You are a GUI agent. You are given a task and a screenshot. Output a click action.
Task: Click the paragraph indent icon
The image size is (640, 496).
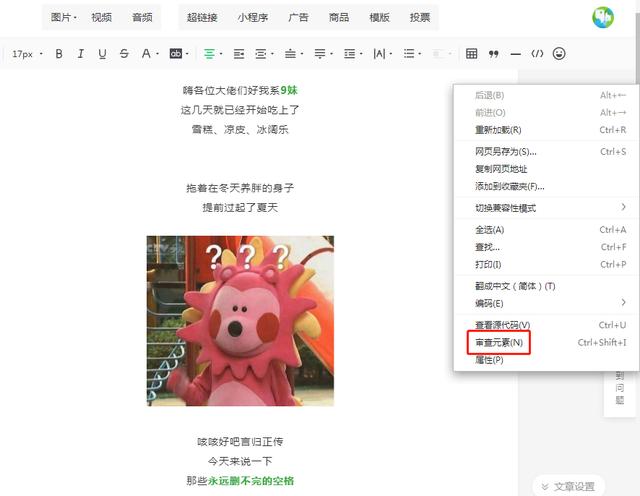(x=260, y=53)
